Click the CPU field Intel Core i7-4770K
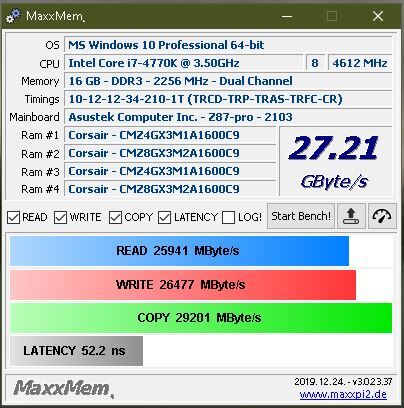Screen dimensions: 404x408 183,63
